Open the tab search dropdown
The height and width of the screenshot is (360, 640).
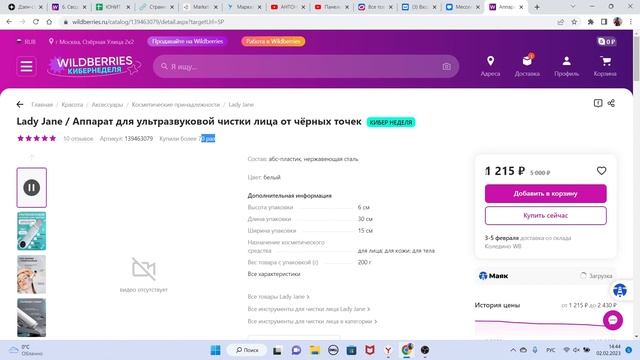pos(573,7)
